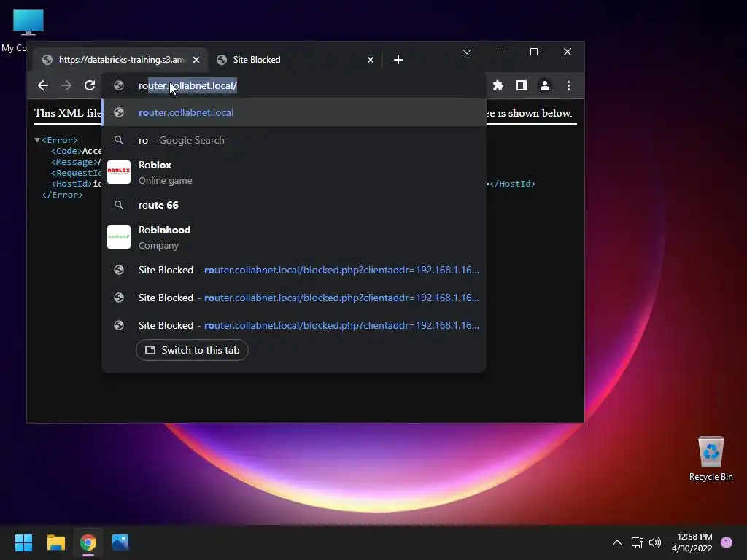This screenshot has width=747, height=560.
Task: Open the tab search chevron
Action: point(467,52)
